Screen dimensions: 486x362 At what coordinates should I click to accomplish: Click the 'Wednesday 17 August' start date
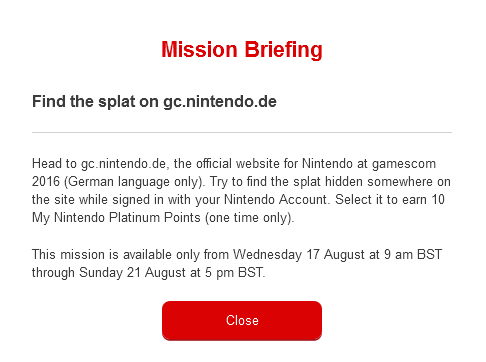click(x=299, y=255)
